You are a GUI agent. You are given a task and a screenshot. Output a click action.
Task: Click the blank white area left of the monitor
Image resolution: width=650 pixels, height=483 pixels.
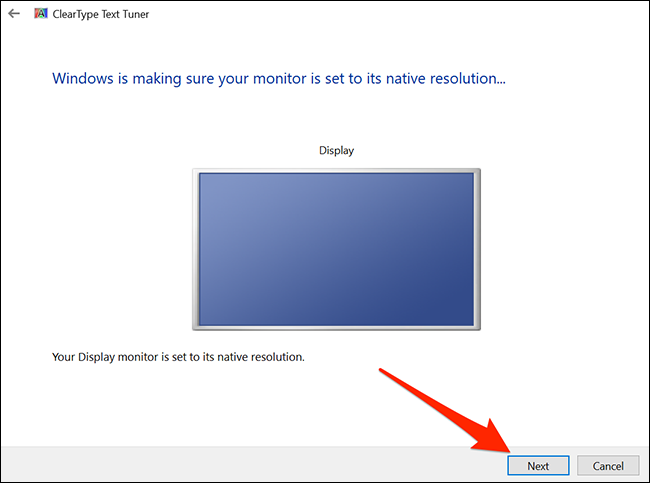100,248
